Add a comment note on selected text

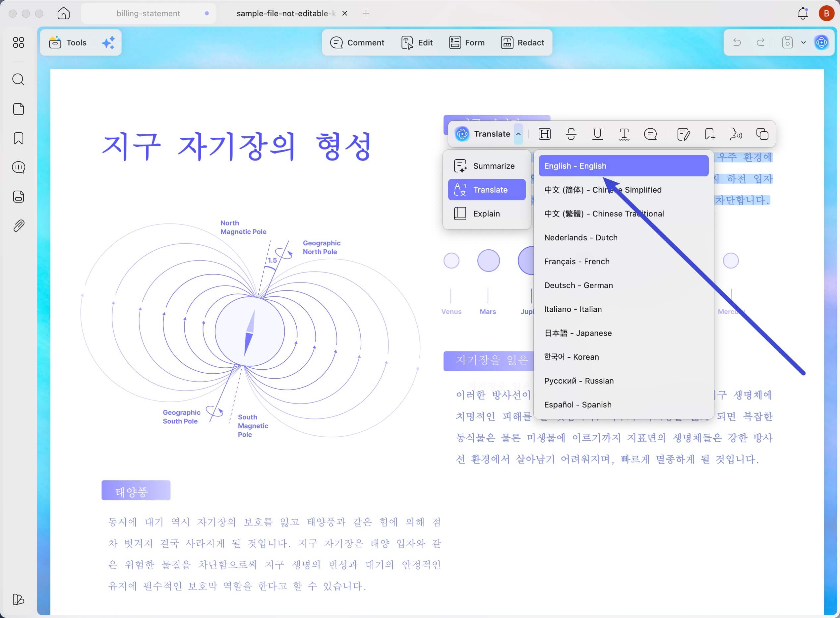coord(650,134)
